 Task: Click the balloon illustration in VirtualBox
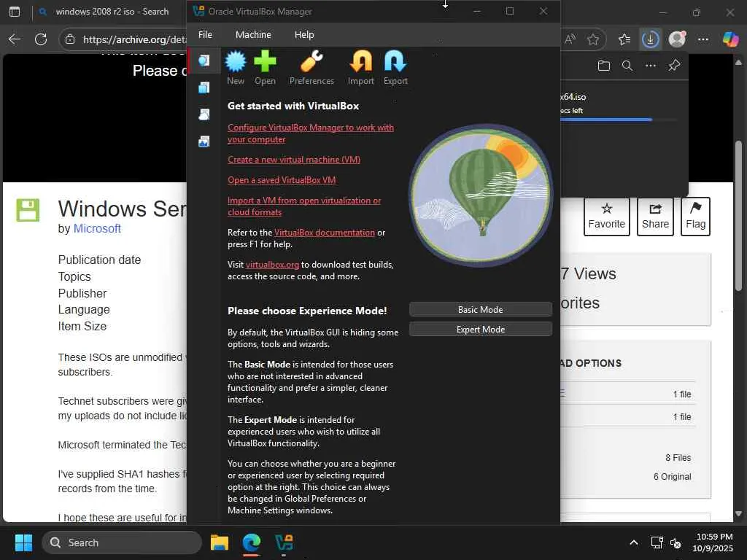click(481, 195)
